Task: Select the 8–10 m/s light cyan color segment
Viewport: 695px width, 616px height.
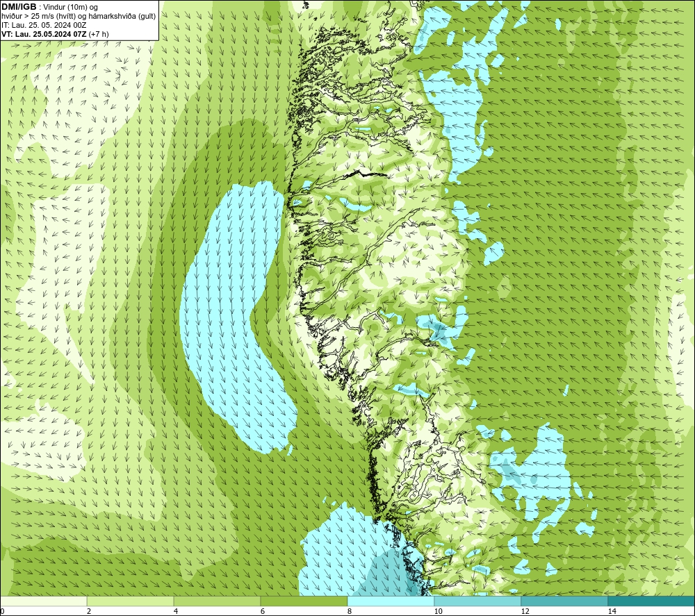Action: point(391,601)
